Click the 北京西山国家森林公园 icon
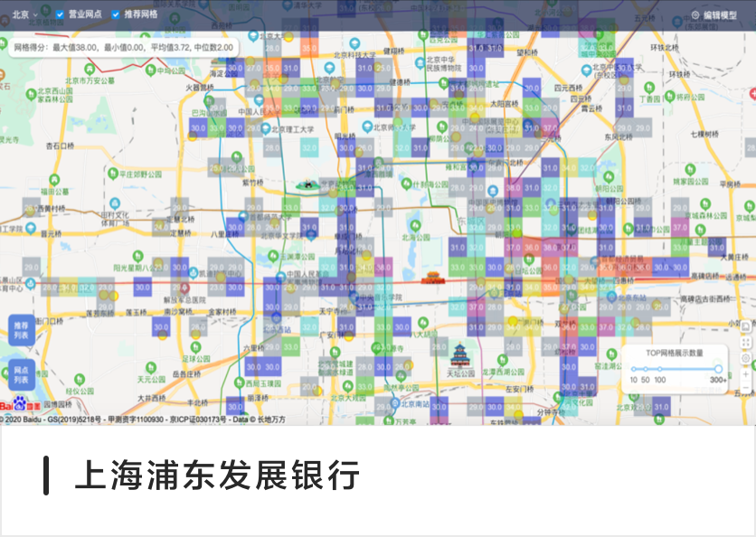This screenshot has height=537, width=756. tap(32, 95)
